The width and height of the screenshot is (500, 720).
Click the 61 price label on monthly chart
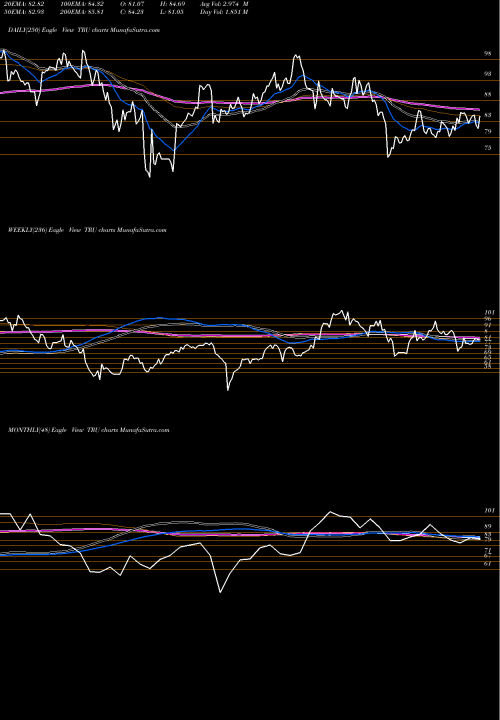click(488, 563)
